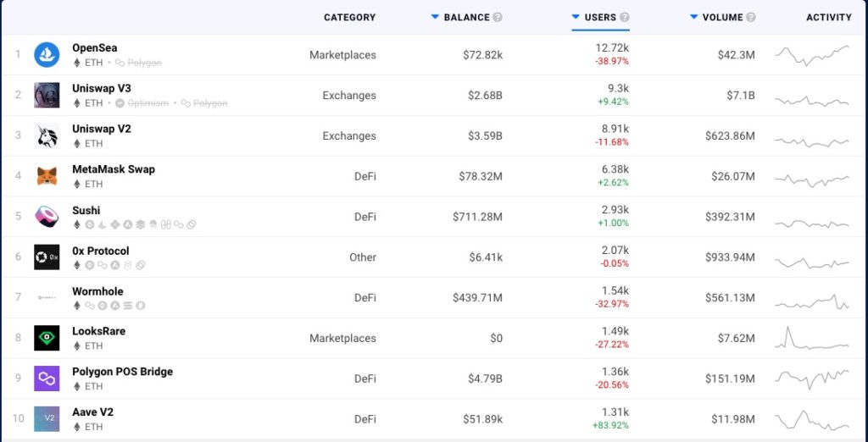Click the ETH chain icon under Aave V2

pyautogui.click(x=77, y=427)
